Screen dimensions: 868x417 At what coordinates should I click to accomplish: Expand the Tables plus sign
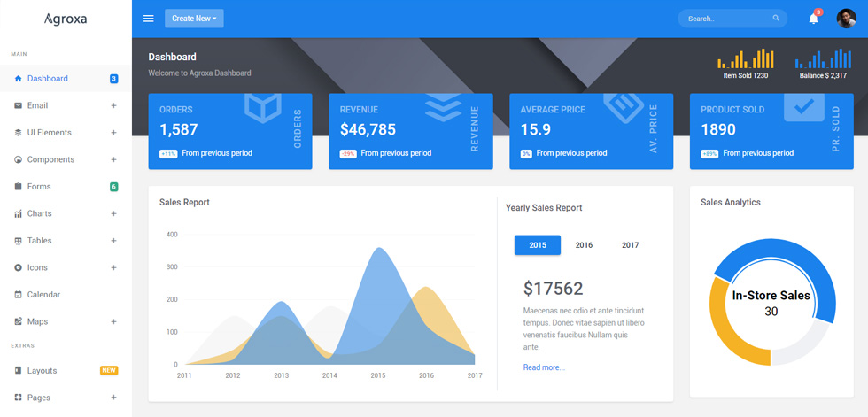[113, 241]
